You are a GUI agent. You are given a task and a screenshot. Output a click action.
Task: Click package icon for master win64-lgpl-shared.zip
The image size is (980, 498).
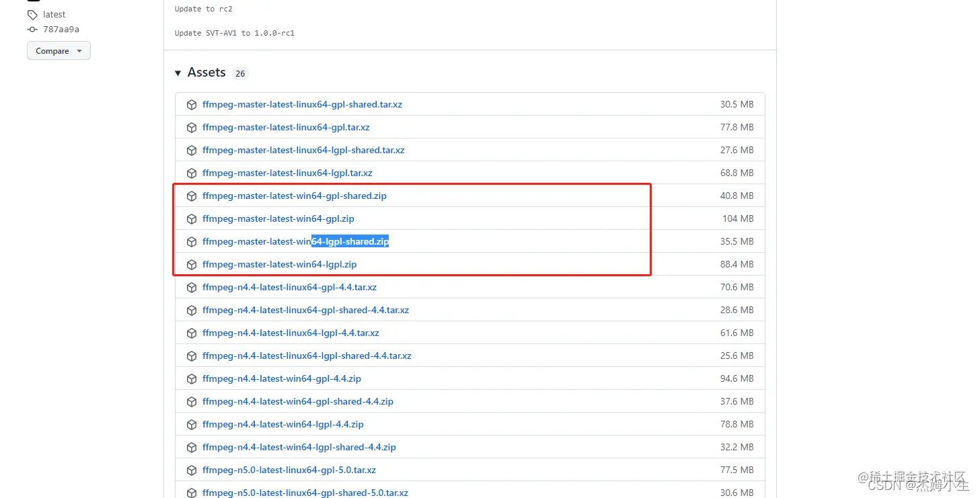point(192,242)
